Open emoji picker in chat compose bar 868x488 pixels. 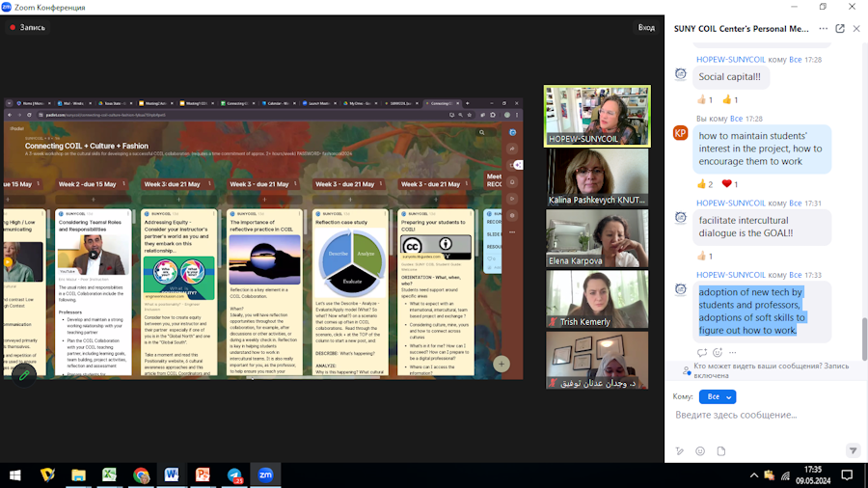(700, 451)
